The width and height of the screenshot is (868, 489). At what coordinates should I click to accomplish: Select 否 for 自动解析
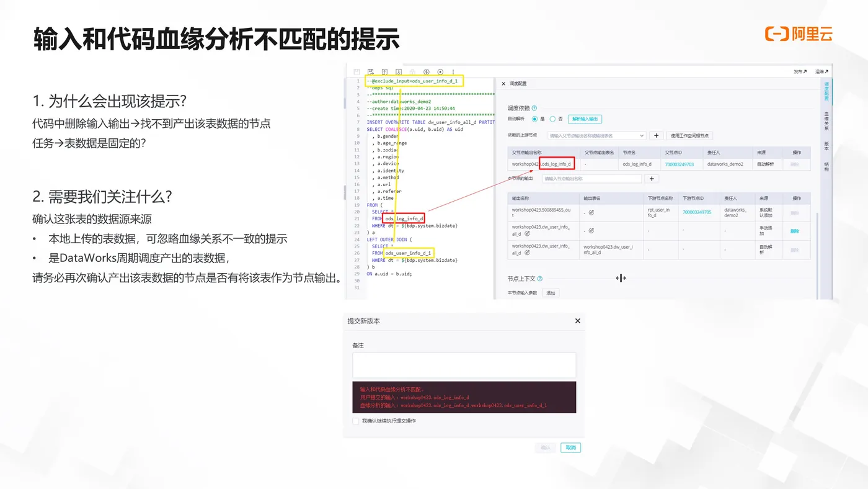click(552, 119)
